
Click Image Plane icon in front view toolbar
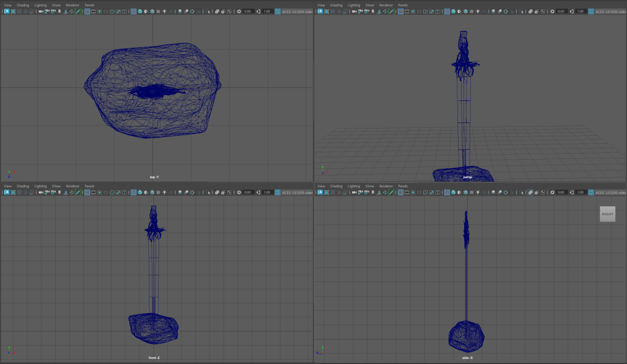(64, 192)
